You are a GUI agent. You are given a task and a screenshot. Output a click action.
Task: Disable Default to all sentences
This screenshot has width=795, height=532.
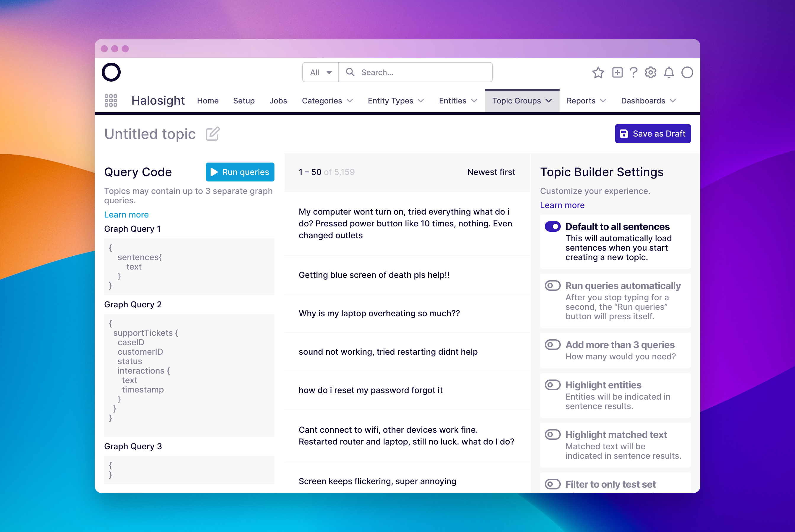tap(552, 227)
